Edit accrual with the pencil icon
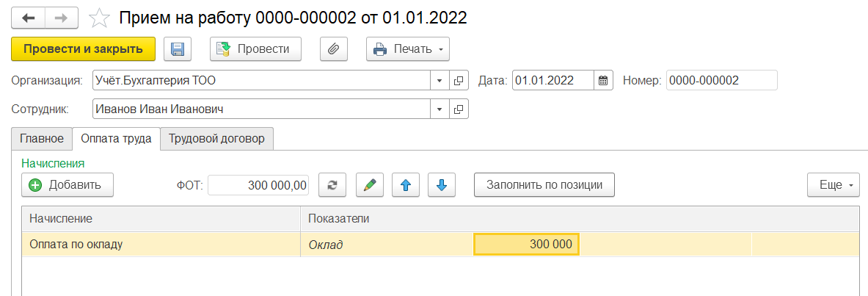The image size is (868, 296). pos(370,185)
